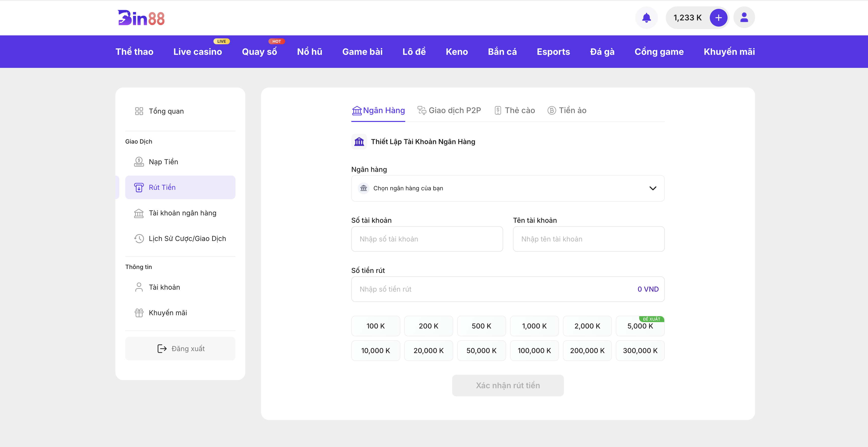
Task: Switch to Giao dịch P2P tab
Action: 449,110
